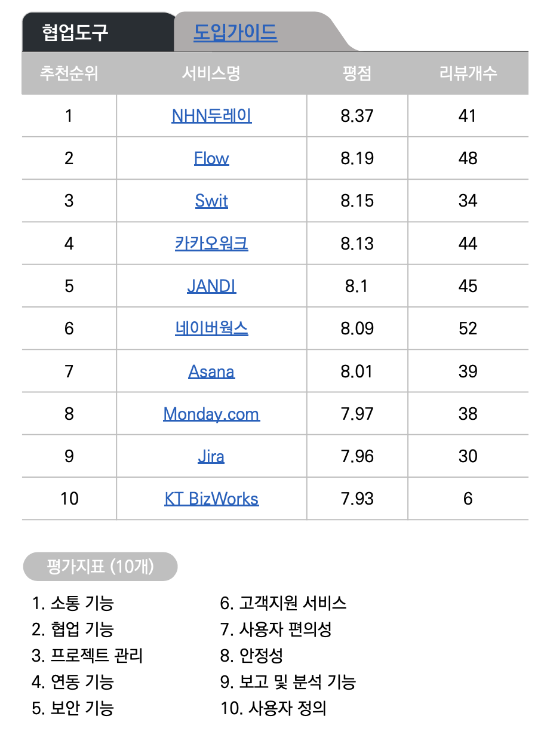The width and height of the screenshot is (547, 756).
Task: Click the 리뷰개수 column header
Action: point(468,73)
